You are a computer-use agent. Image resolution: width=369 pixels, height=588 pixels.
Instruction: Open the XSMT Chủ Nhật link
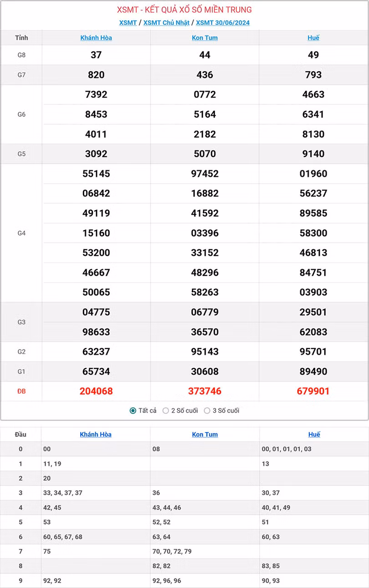(166, 23)
